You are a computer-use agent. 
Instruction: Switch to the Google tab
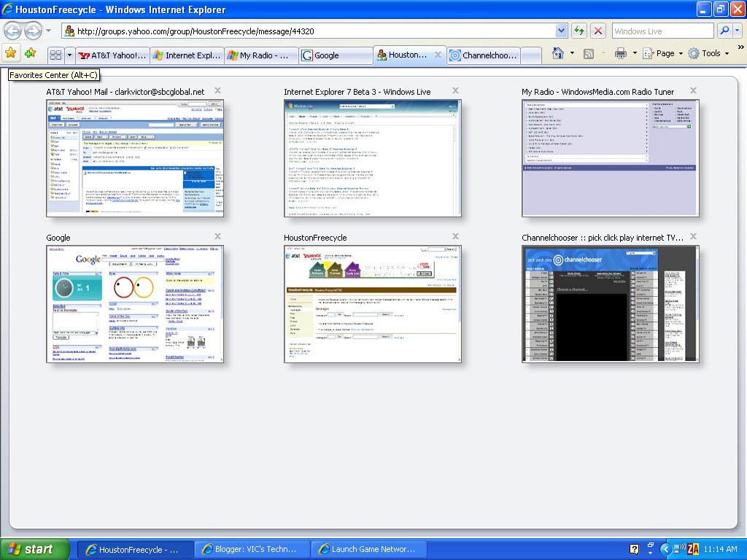(x=336, y=55)
